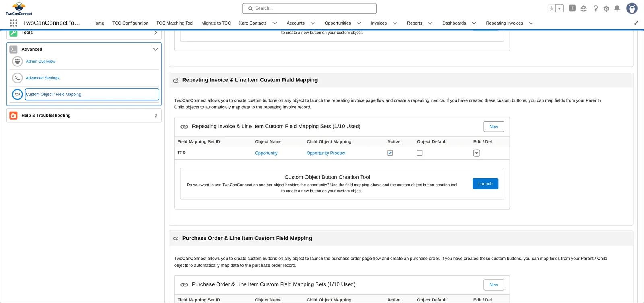Image resolution: width=644 pixels, height=303 pixels.
Task: Open the TCC Configuration tab
Action: [x=130, y=23]
